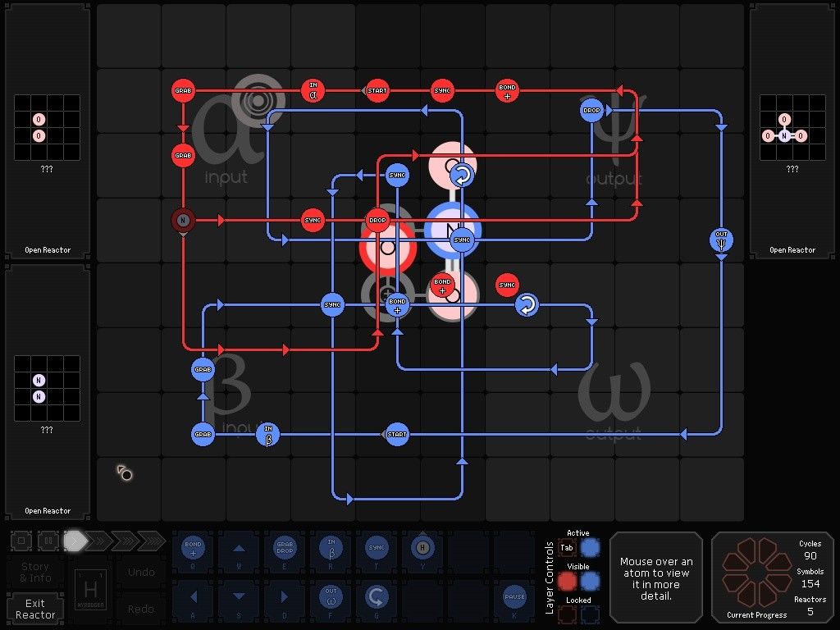Toggle visibility of the blue layer
Viewport: 840px width, 630px height.
point(590,581)
